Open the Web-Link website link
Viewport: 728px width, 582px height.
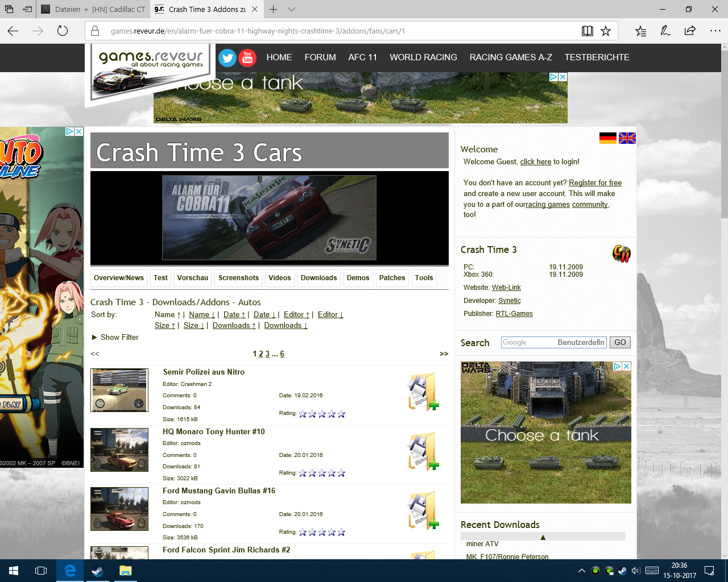[506, 288]
